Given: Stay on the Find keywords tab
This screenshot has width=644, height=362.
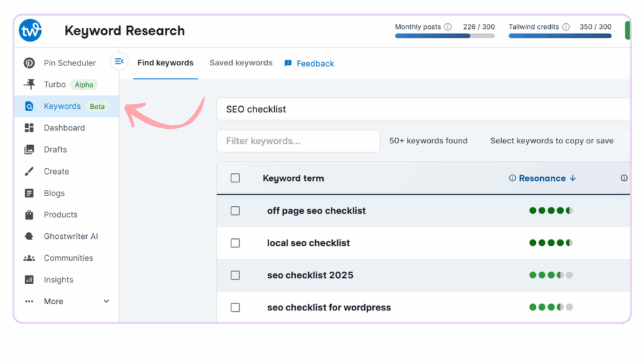Looking at the screenshot, I should [165, 63].
